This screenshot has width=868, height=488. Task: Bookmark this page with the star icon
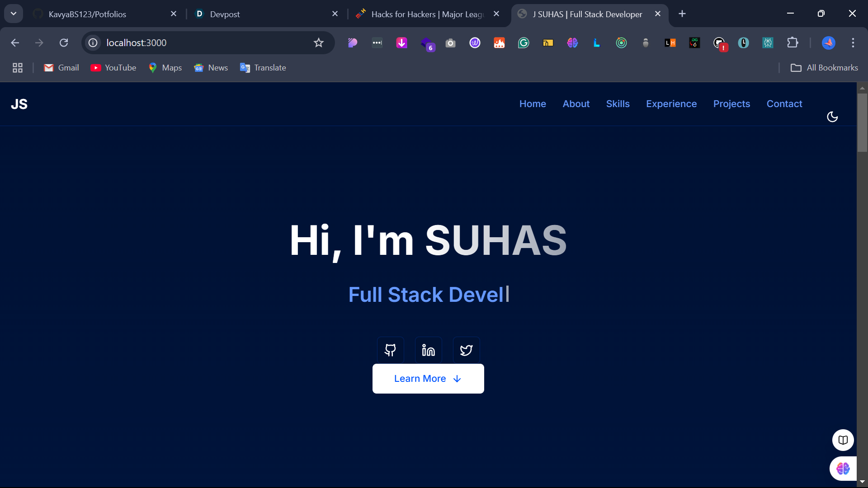point(319,43)
